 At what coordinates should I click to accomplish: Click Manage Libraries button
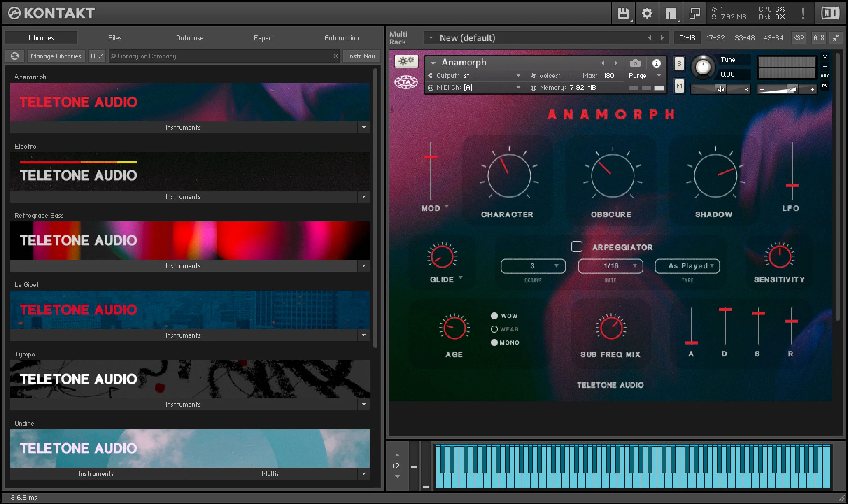(x=56, y=56)
